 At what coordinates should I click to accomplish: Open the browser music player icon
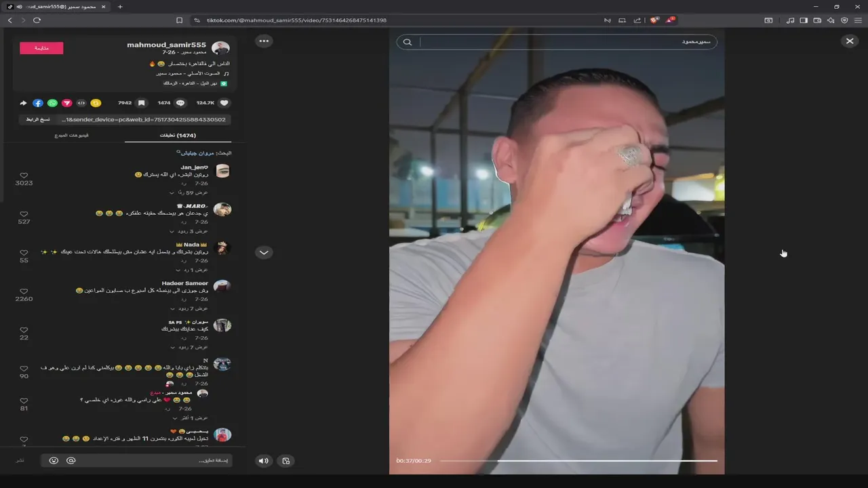[790, 20]
